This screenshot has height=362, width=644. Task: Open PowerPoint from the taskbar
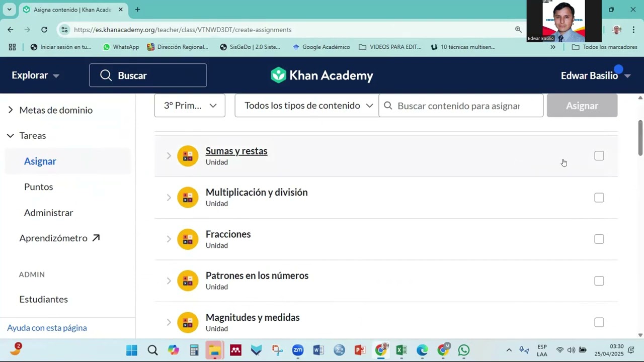pos(360,350)
